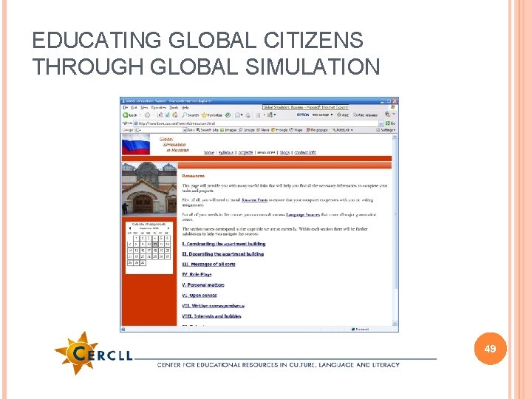
Task: Go to previous month in calendar
Action: point(130,228)
